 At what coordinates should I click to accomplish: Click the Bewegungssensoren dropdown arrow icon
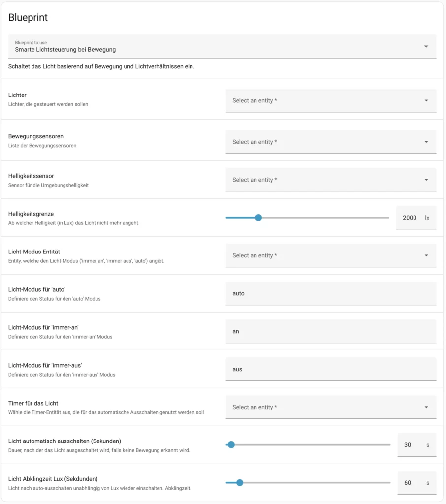(426, 142)
